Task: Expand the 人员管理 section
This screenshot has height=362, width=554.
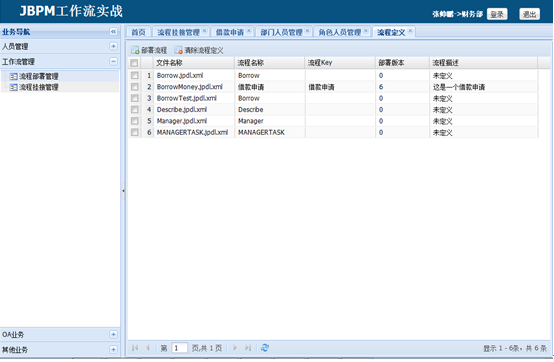Action: pyautogui.click(x=113, y=46)
